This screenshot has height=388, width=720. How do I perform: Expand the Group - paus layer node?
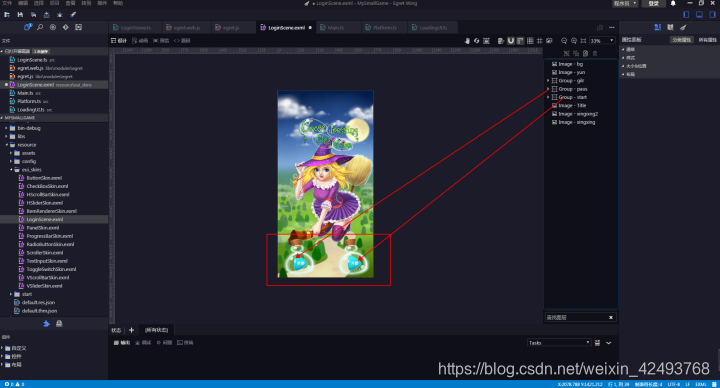click(548, 89)
